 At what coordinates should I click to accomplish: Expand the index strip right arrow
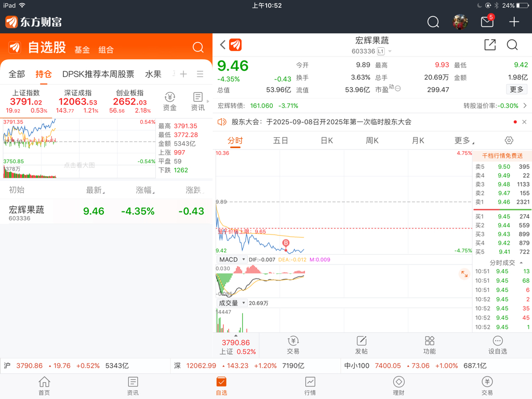208,101
